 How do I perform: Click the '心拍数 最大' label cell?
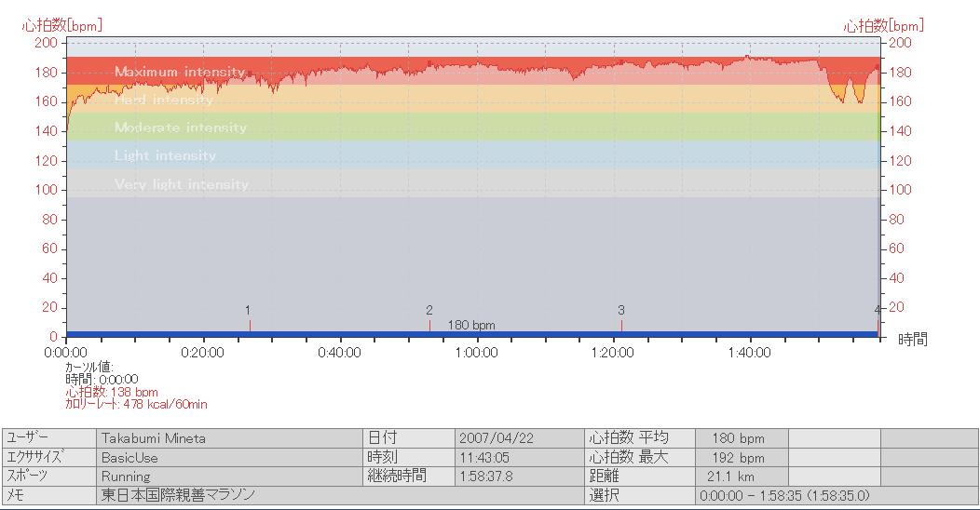(x=639, y=458)
